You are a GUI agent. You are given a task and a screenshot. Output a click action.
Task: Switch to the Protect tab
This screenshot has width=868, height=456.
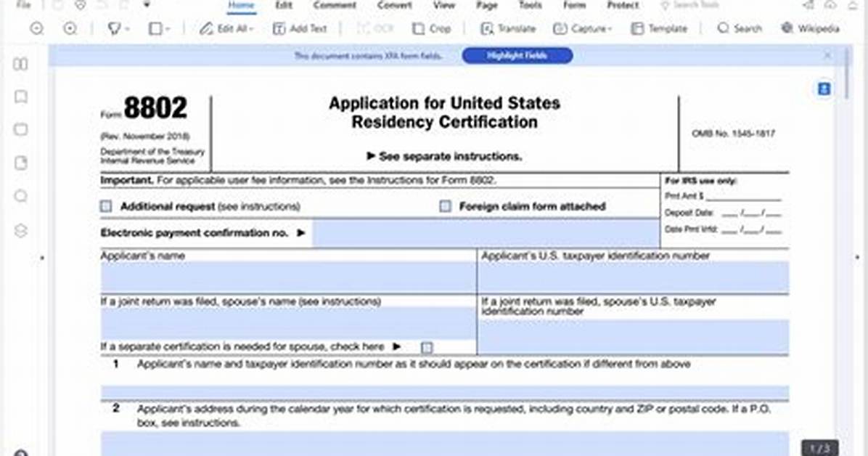[623, 5]
